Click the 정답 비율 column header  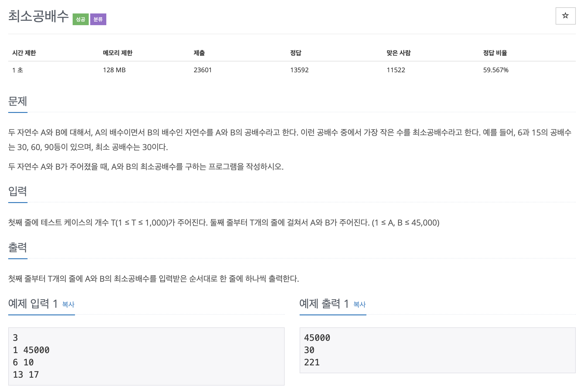pos(495,53)
